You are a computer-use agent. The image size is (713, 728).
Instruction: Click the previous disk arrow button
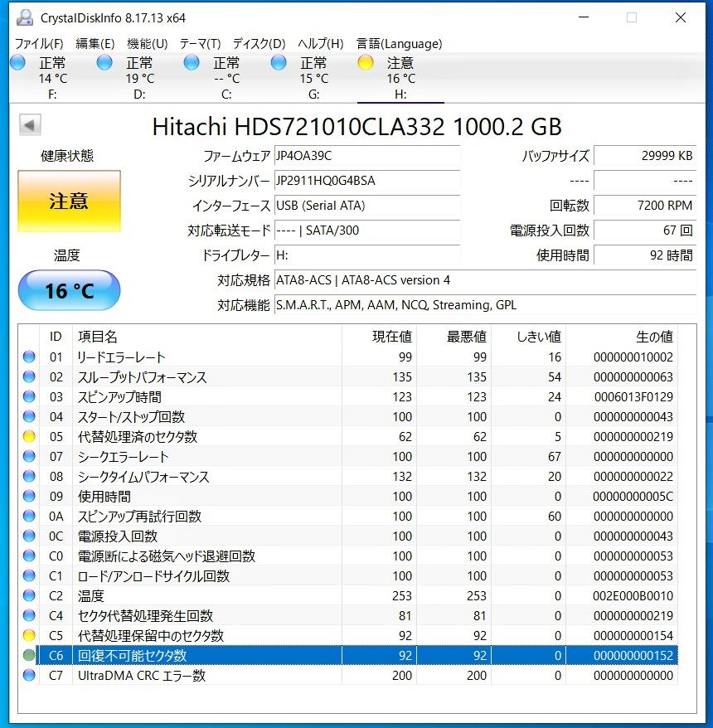tap(30, 125)
